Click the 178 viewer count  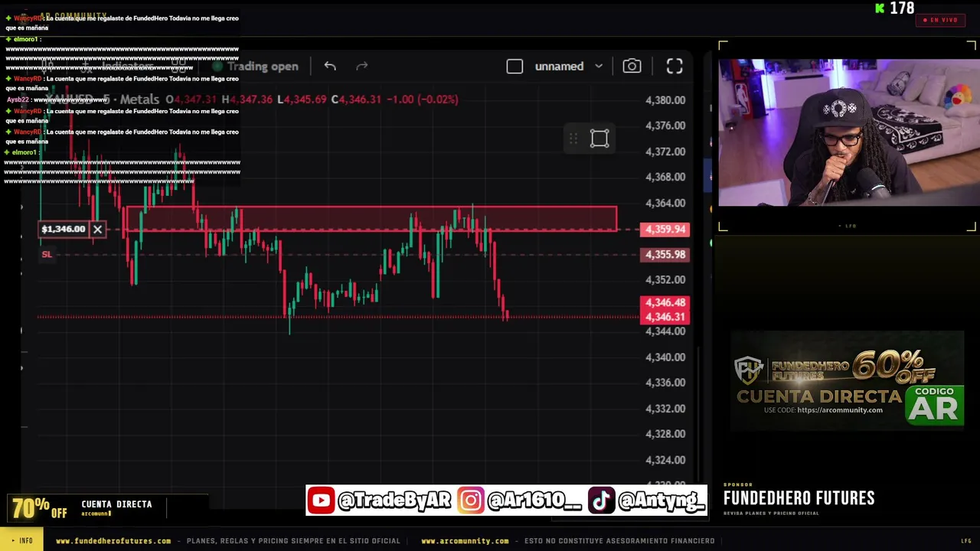pos(902,8)
